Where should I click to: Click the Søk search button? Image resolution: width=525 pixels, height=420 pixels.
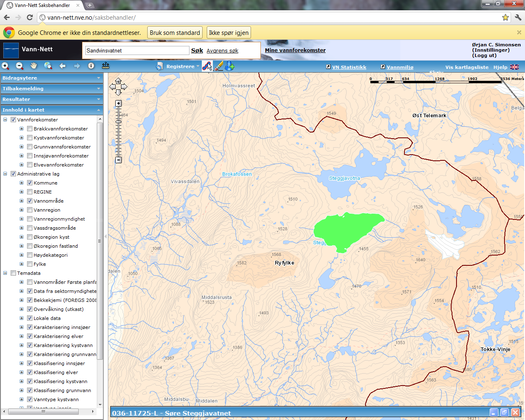click(x=197, y=50)
